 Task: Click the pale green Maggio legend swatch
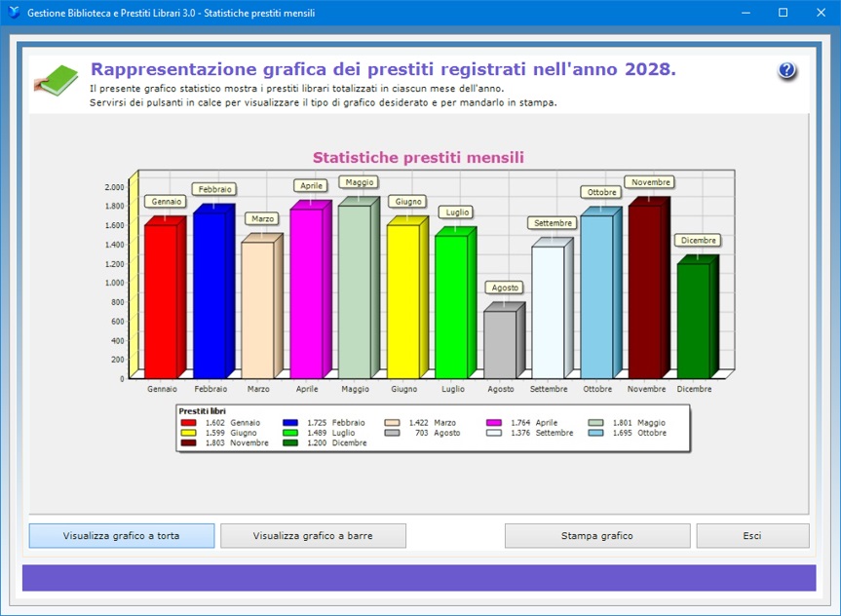tap(595, 423)
